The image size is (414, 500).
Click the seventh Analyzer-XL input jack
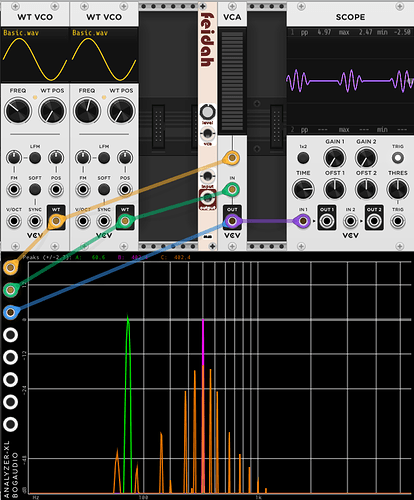[x=11, y=402]
